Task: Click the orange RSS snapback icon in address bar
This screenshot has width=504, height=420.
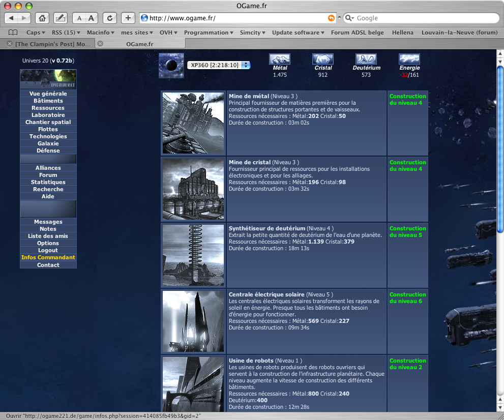Action: pyautogui.click(x=331, y=18)
